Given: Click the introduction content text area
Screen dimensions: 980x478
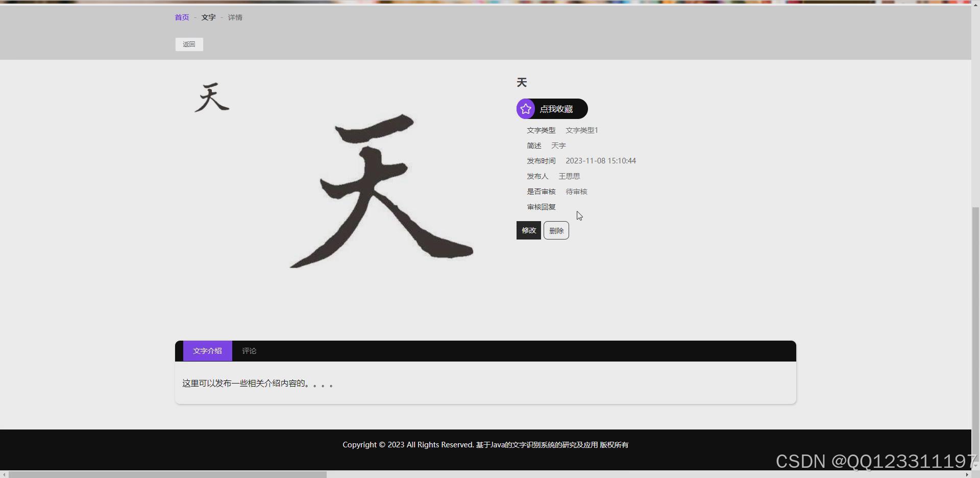Looking at the screenshot, I should click(257, 383).
